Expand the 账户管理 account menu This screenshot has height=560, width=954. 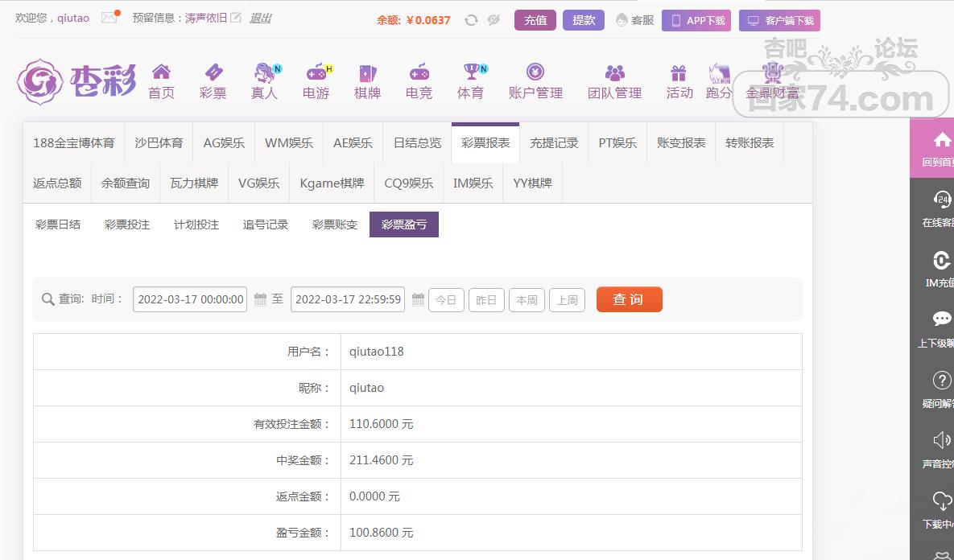coord(535,82)
